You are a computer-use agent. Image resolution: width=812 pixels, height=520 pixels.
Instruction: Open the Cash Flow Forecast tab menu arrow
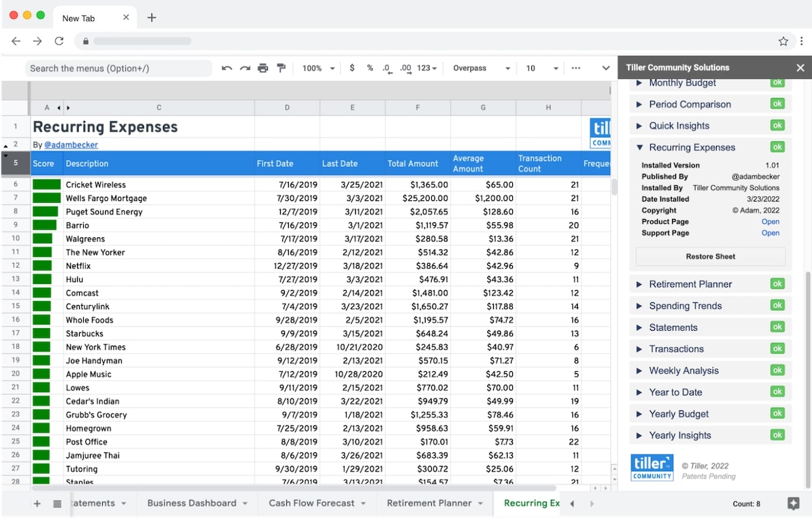tap(363, 504)
